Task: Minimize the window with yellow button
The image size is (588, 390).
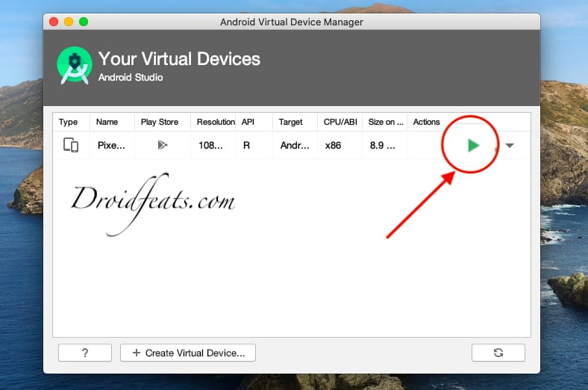Action: pyautogui.click(x=69, y=22)
